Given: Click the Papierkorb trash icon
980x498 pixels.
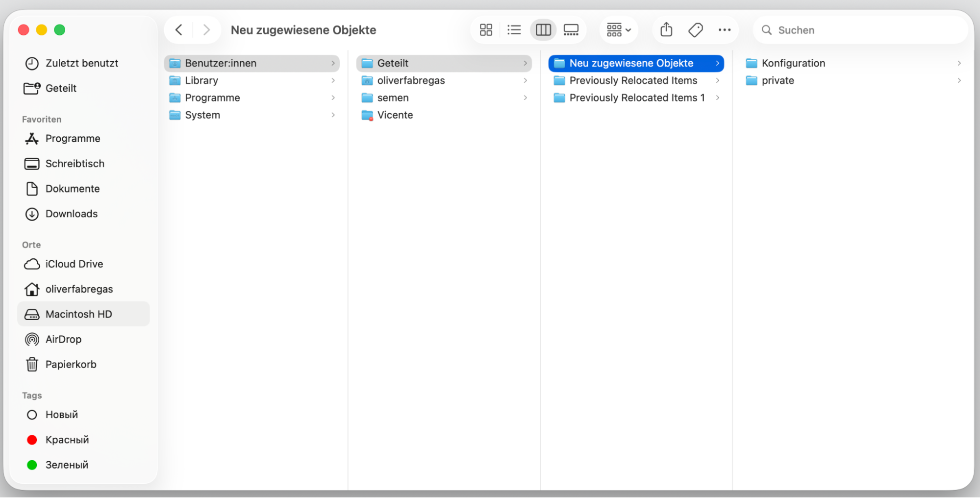Looking at the screenshot, I should pos(32,364).
